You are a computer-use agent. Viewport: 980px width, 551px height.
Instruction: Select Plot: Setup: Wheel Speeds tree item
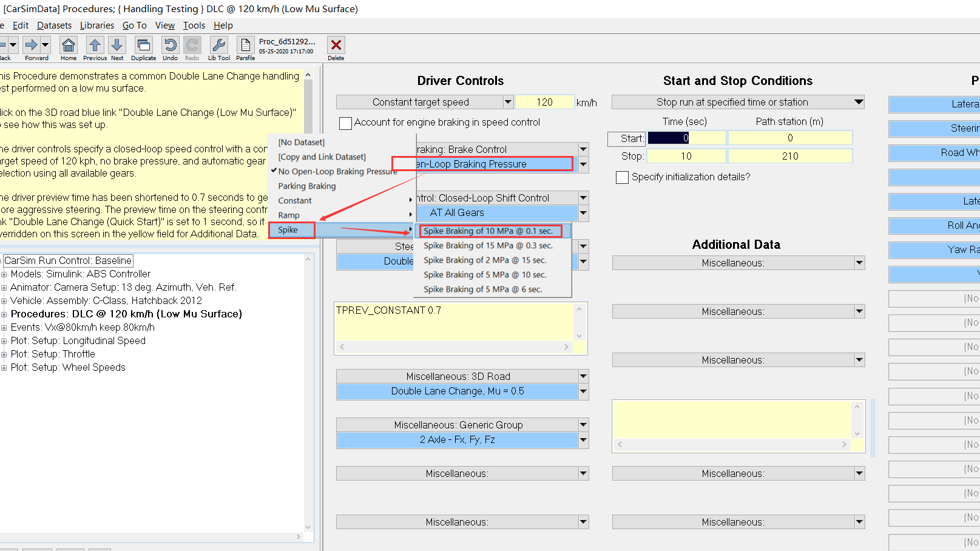(68, 367)
